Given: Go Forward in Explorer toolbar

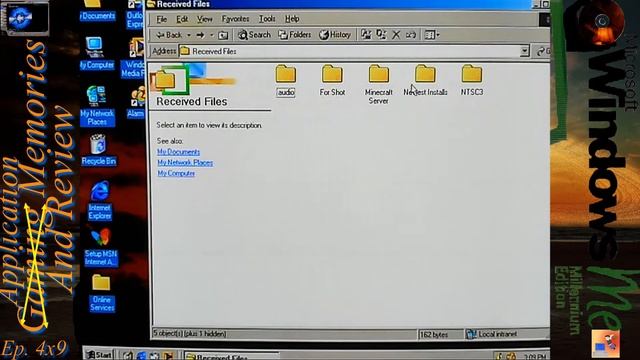Looking at the screenshot, I should point(200,35).
